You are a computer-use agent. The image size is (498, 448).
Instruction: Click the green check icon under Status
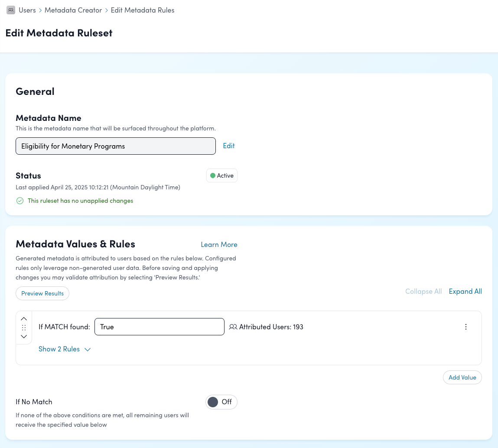pyautogui.click(x=20, y=201)
